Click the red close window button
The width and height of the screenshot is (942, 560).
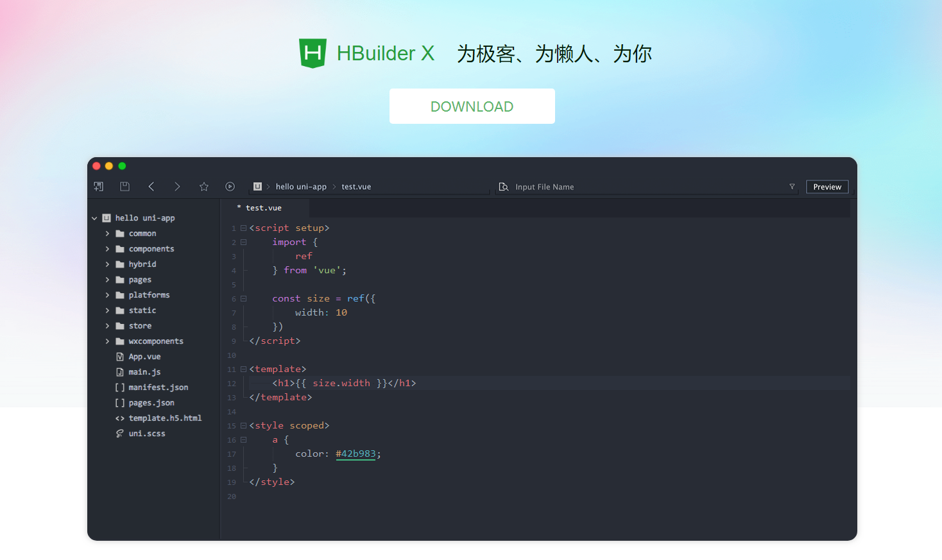tap(96, 166)
